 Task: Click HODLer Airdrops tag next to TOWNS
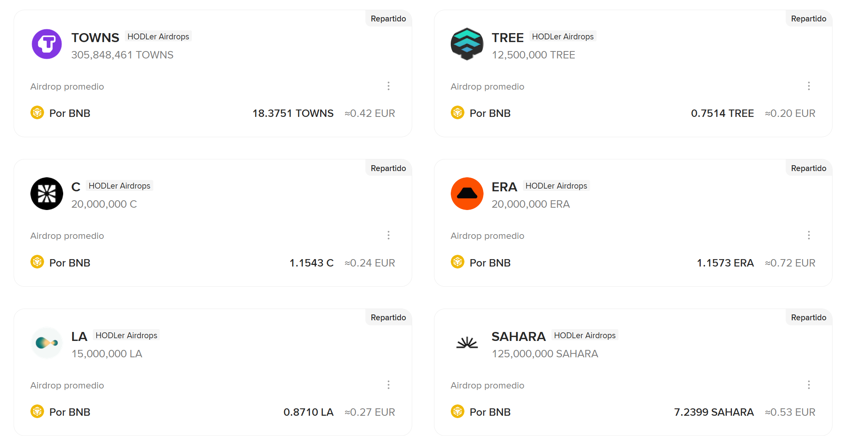(x=158, y=37)
